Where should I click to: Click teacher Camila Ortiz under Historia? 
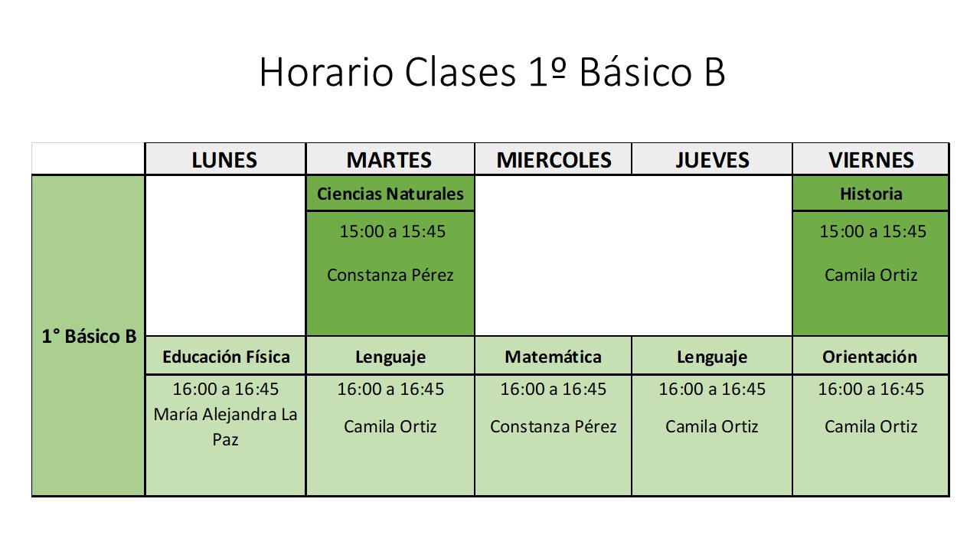pyautogui.click(x=871, y=275)
